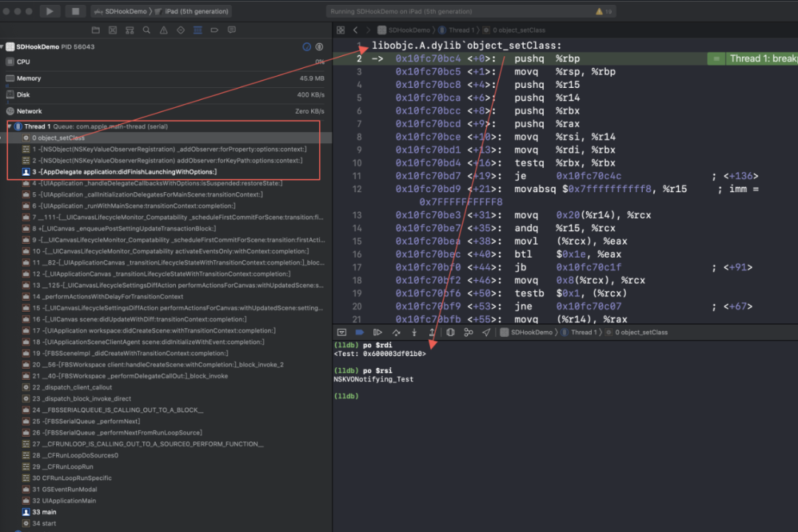Click Step Over in debug bar
The height and width of the screenshot is (532, 798).
click(396, 332)
